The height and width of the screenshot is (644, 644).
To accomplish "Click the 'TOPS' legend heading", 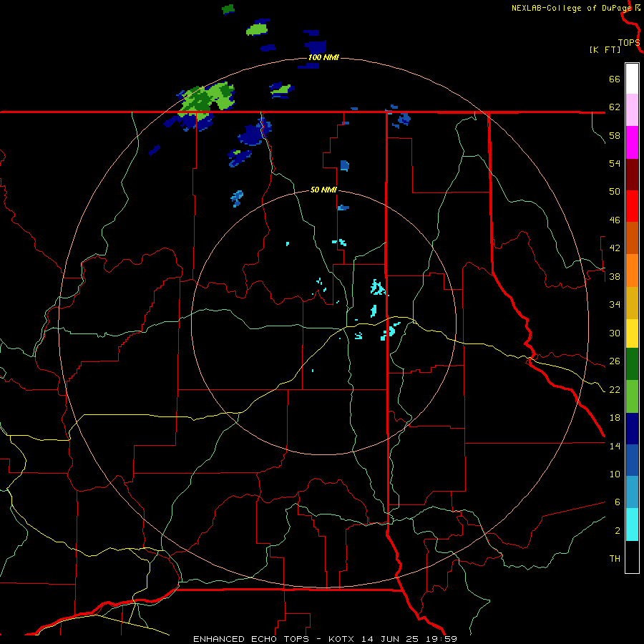I will pyautogui.click(x=629, y=43).
